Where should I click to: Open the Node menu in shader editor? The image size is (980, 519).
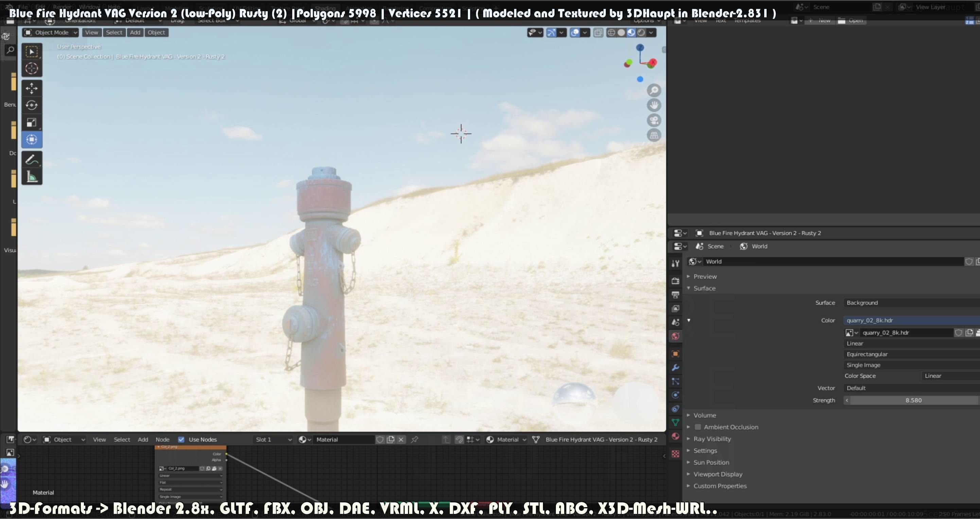tap(162, 440)
